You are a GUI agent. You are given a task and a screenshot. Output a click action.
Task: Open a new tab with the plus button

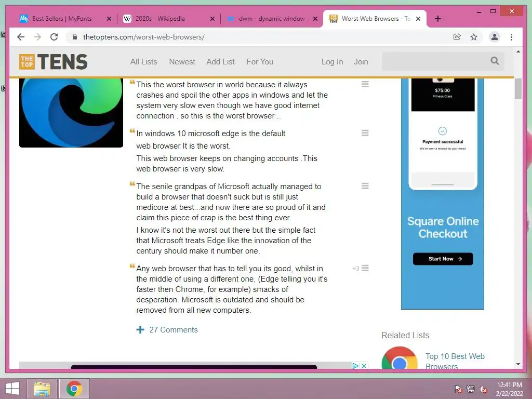[x=438, y=19]
